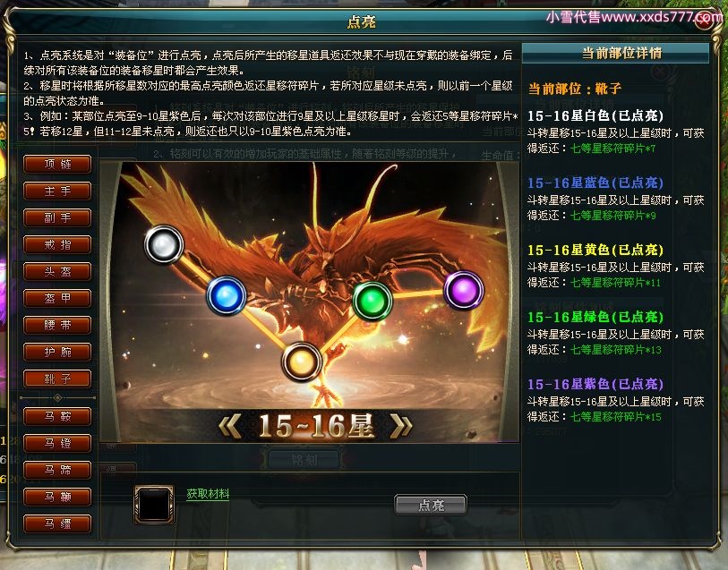
Task: Select the 头盔 slot
Action: coord(57,272)
